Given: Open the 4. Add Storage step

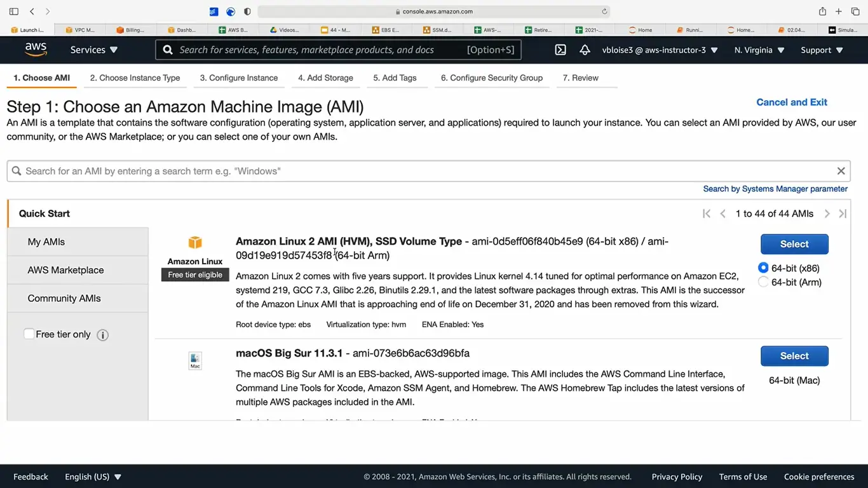Looking at the screenshot, I should tap(325, 78).
